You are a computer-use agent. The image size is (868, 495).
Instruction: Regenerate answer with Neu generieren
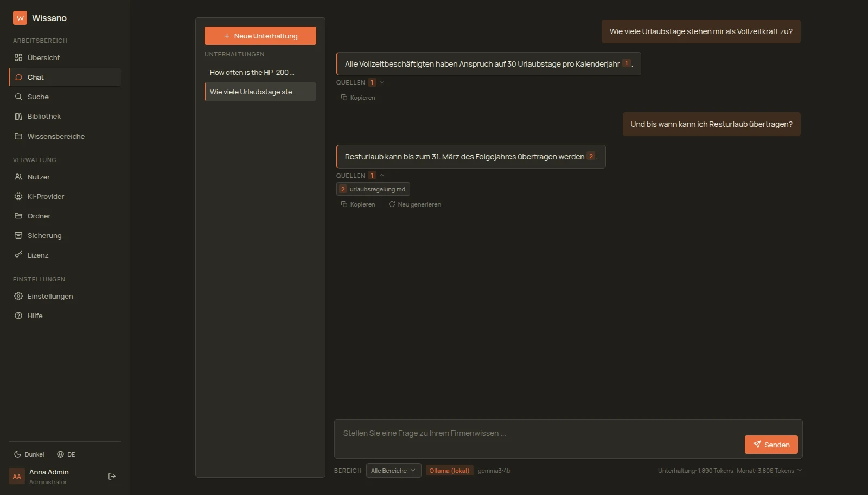coord(415,204)
